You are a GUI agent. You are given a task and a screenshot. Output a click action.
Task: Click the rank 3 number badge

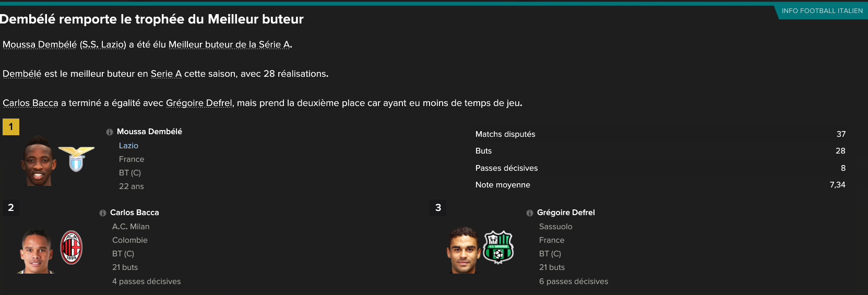pos(438,208)
